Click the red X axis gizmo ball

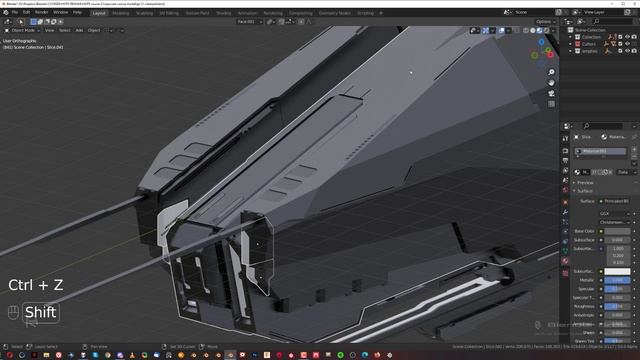550,55
